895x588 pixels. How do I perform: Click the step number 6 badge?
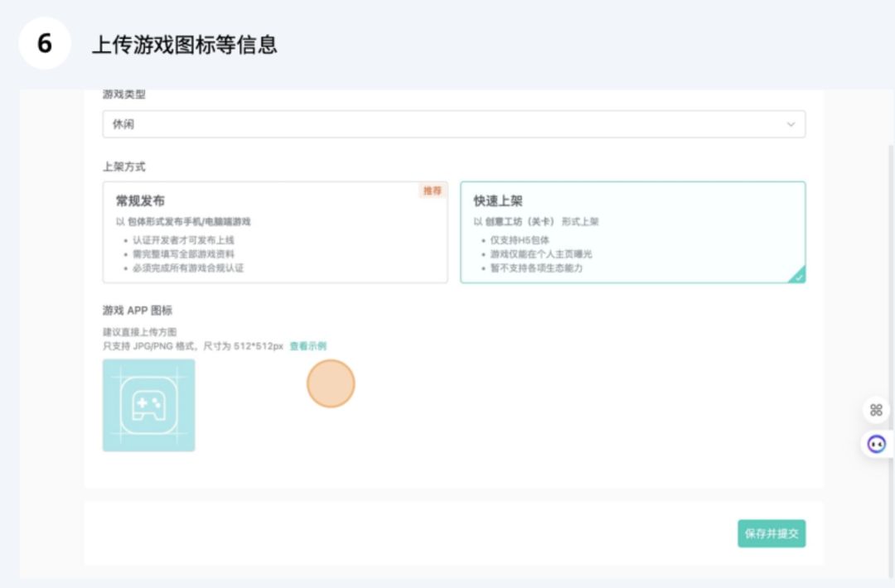coord(45,43)
